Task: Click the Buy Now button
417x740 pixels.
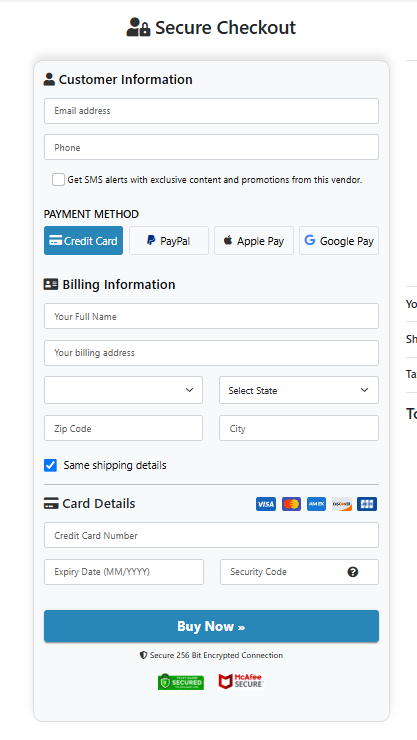Action: click(x=211, y=626)
